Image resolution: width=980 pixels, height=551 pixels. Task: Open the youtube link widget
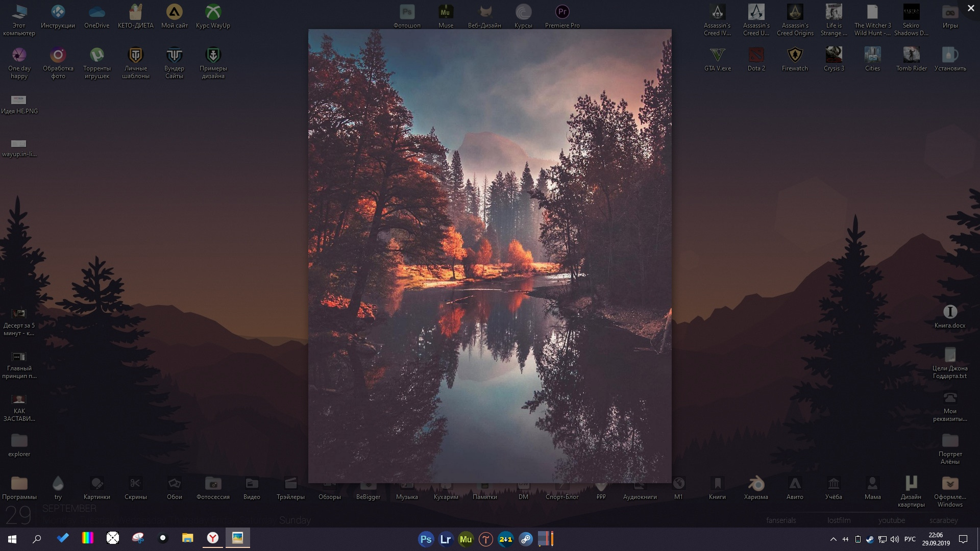[892, 520]
